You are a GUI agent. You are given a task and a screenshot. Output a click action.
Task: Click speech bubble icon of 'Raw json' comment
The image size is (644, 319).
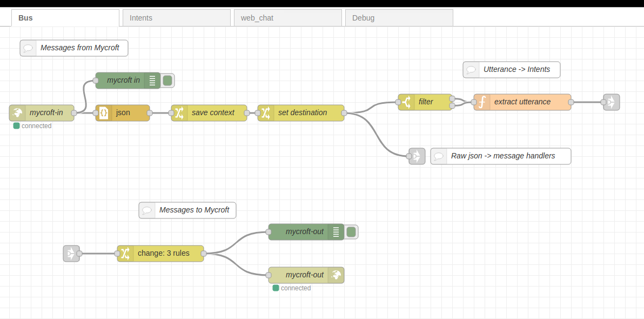[x=439, y=156]
